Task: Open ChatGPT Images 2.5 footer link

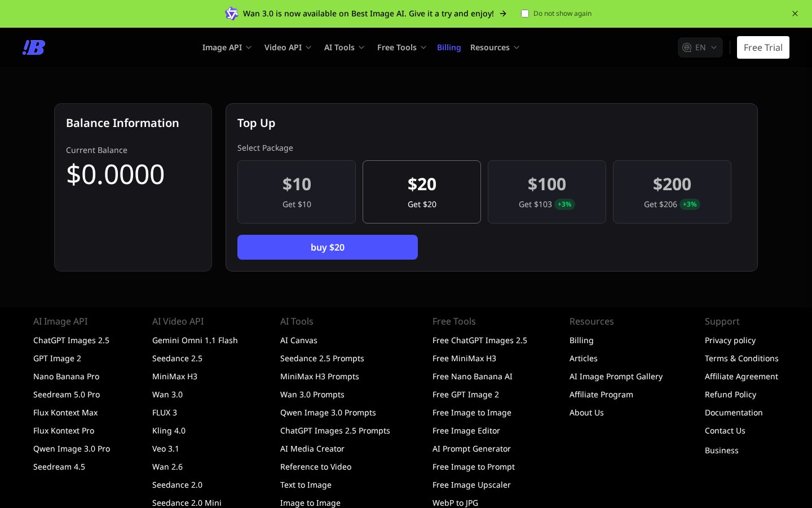Action: point(71,340)
